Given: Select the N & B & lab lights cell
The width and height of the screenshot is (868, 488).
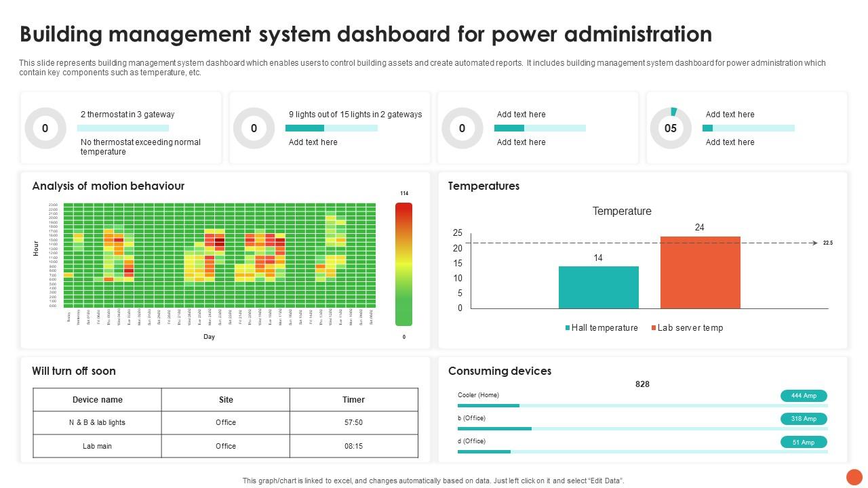Looking at the screenshot, I should (x=97, y=423).
